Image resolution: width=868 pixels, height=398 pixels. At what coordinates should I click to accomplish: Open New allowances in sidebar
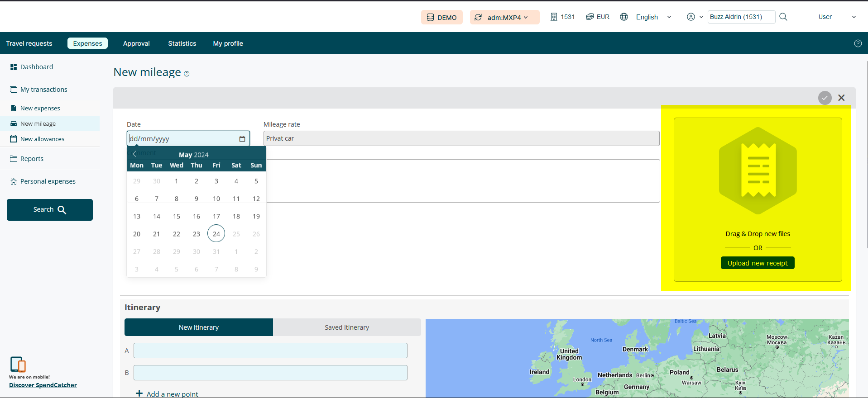coord(42,139)
